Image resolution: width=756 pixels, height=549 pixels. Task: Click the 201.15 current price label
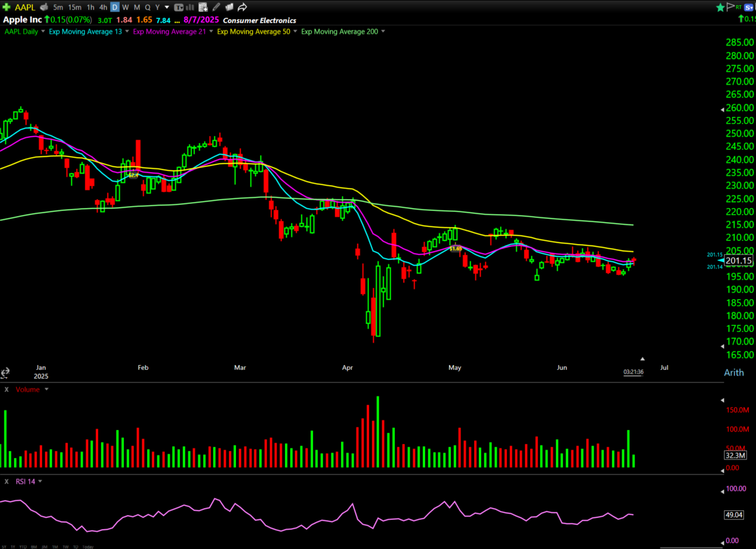(x=738, y=260)
